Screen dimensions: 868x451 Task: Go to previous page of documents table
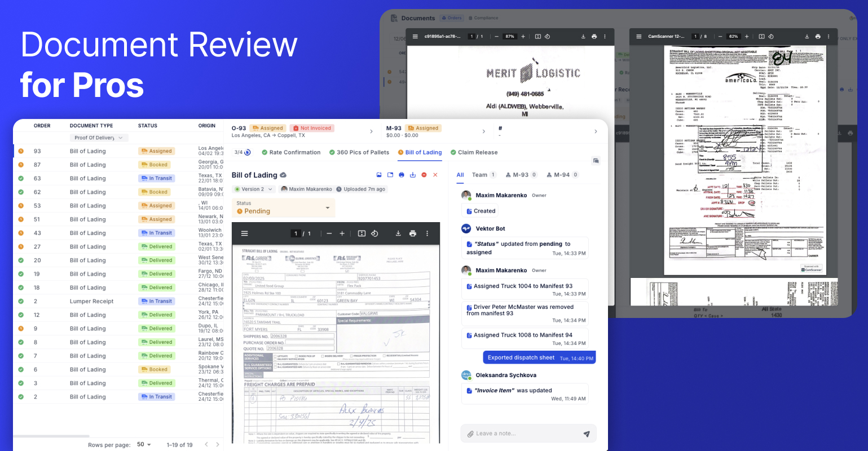tap(206, 445)
